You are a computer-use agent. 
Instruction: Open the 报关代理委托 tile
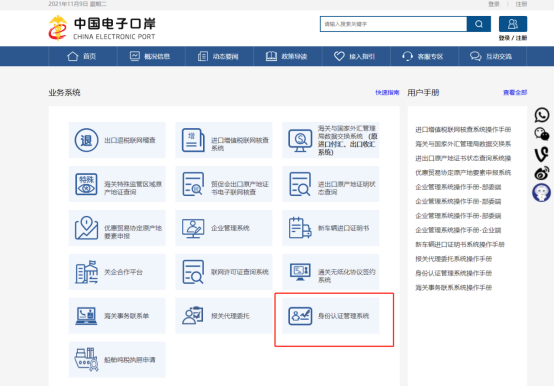tap(224, 316)
